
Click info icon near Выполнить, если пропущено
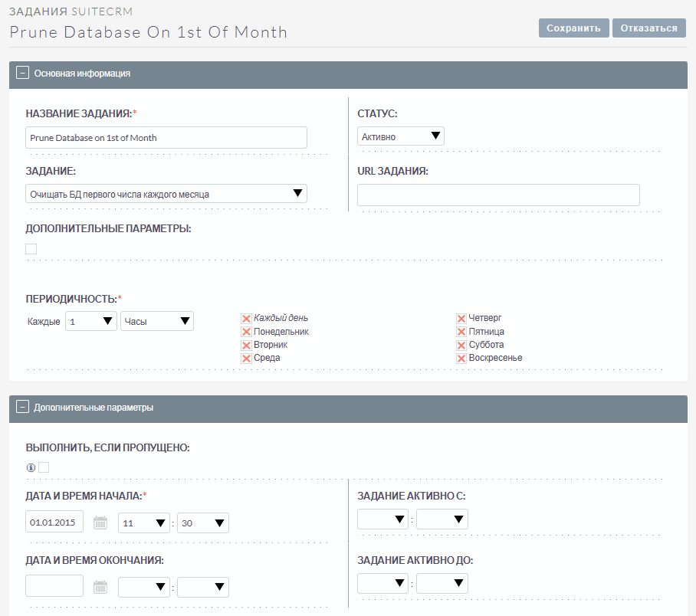coord(31,467)
